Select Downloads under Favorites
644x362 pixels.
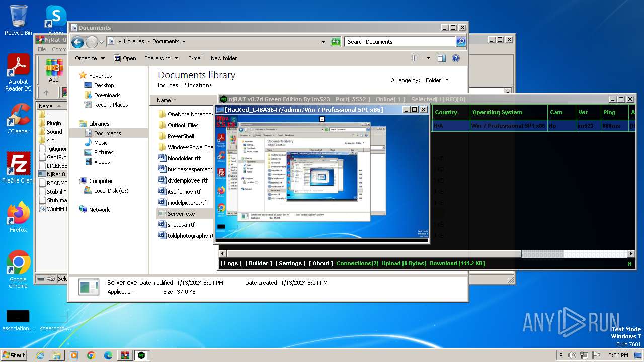107,95
